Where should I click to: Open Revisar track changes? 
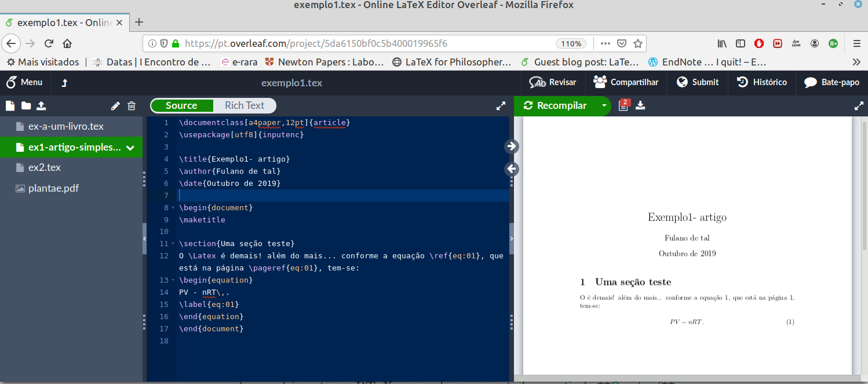pos(553,82)
